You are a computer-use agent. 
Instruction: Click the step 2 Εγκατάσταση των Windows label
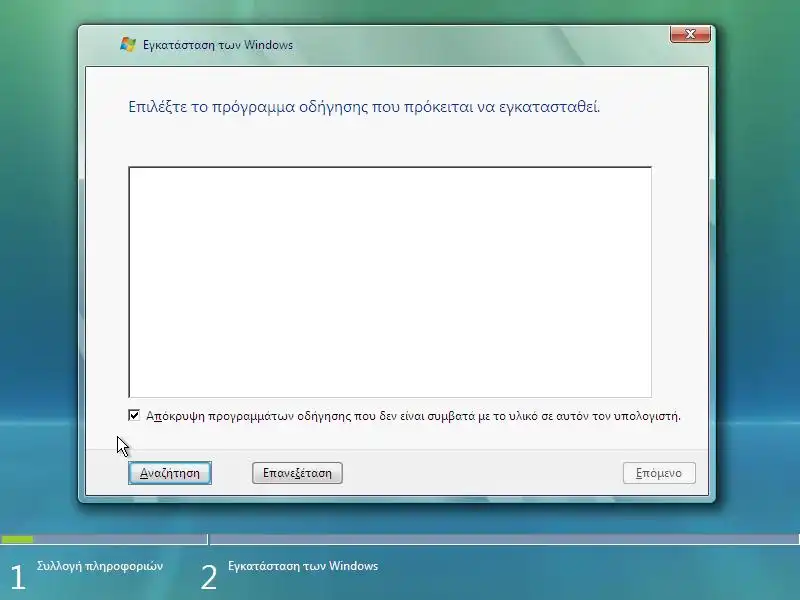click(x=303, y=566)
